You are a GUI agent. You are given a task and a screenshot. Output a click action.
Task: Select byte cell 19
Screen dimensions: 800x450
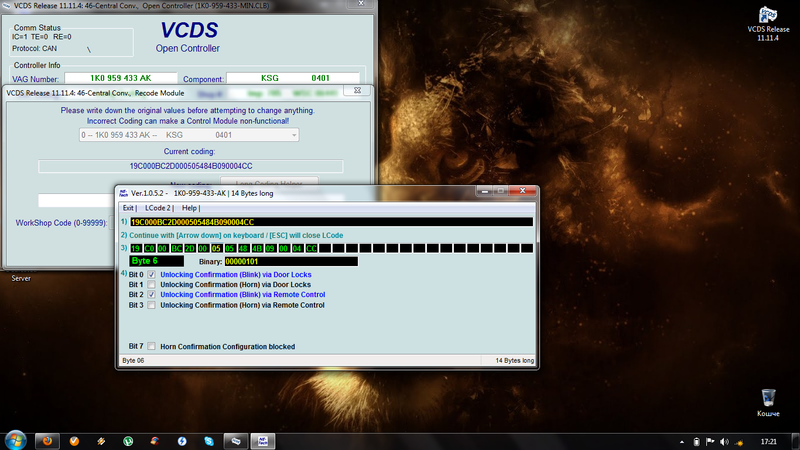(x=135, y=248)
